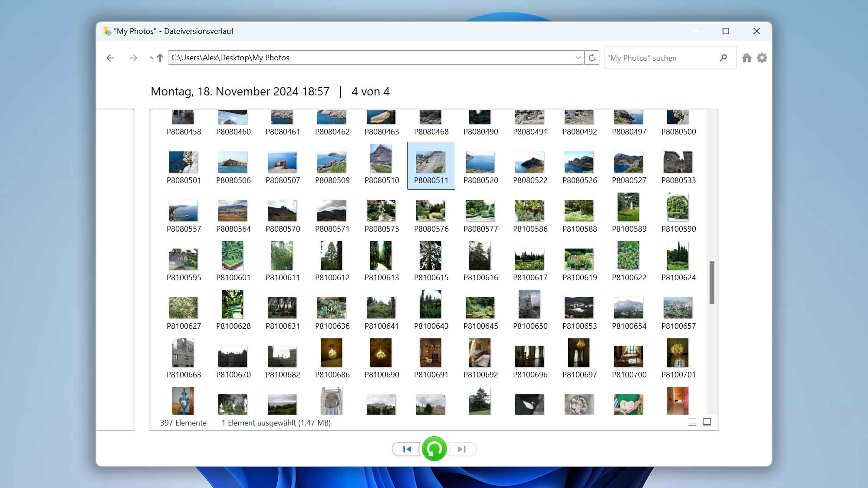
Task: Click the search magnifier icon
Action: pyautogui.click(x=723, y=58)
